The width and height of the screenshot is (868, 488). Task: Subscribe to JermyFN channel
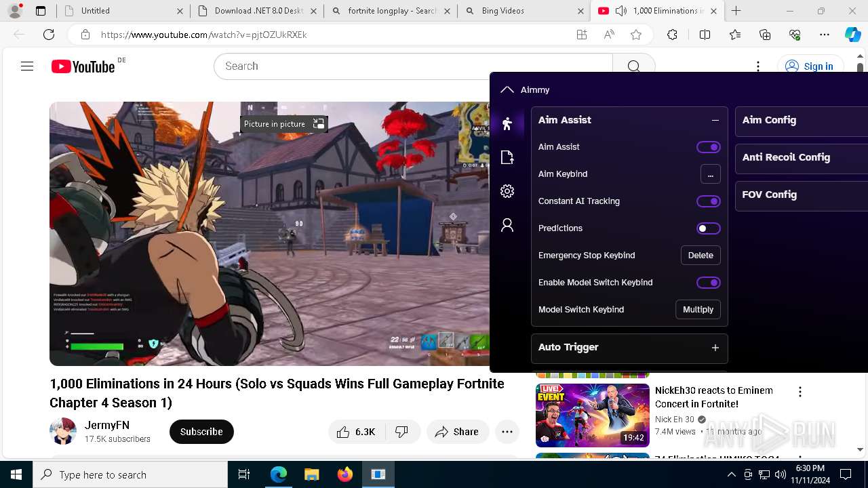pyautogui.click(x=201, y=432)
